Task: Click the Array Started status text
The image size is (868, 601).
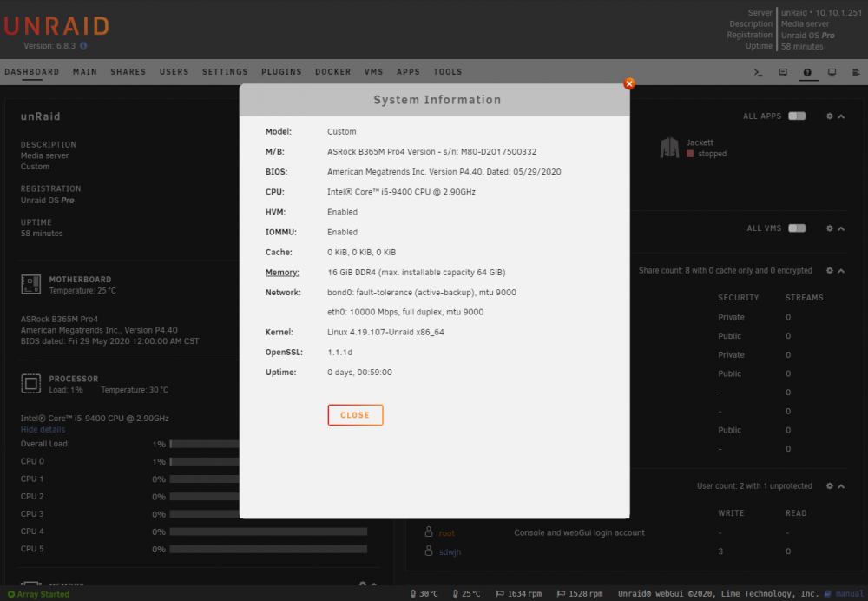Action: pos(43,594)
